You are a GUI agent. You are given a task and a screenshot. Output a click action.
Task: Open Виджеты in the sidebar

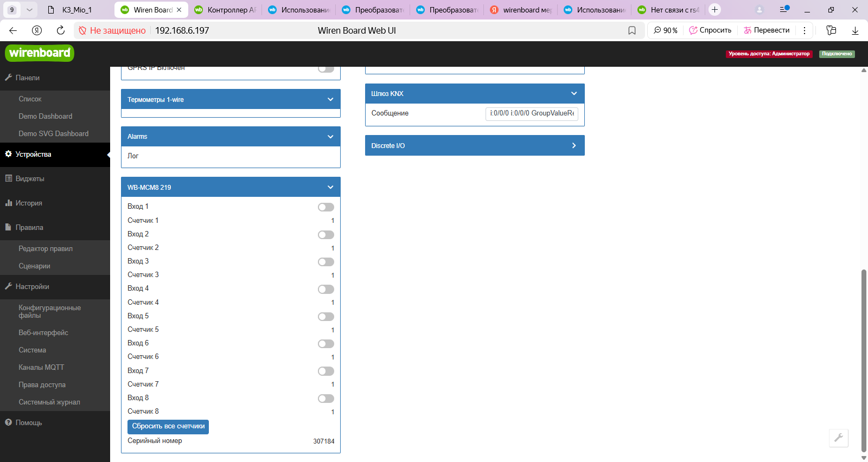(30, 178)
